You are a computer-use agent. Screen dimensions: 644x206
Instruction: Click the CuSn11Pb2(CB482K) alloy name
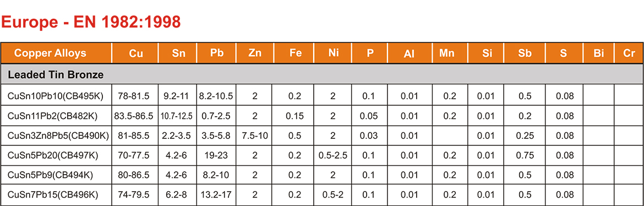[x=53, y=116]
